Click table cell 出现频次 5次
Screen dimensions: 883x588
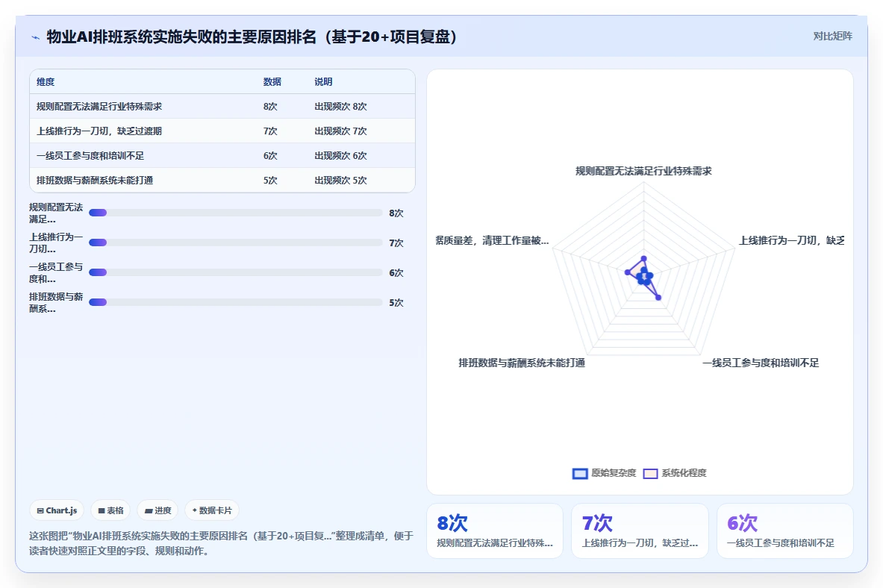coord(340,181)
